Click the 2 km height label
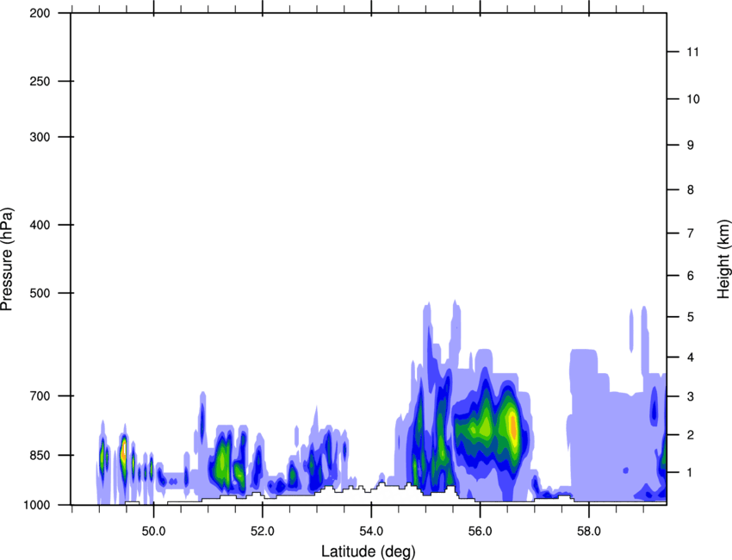Screen dimensions: 732x560 [x=690, y=435]
